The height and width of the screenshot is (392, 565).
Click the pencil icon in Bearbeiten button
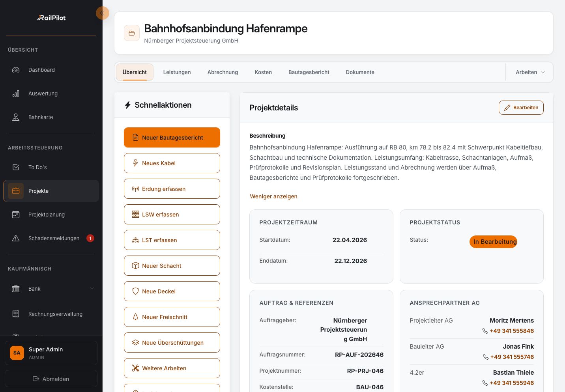507,108
